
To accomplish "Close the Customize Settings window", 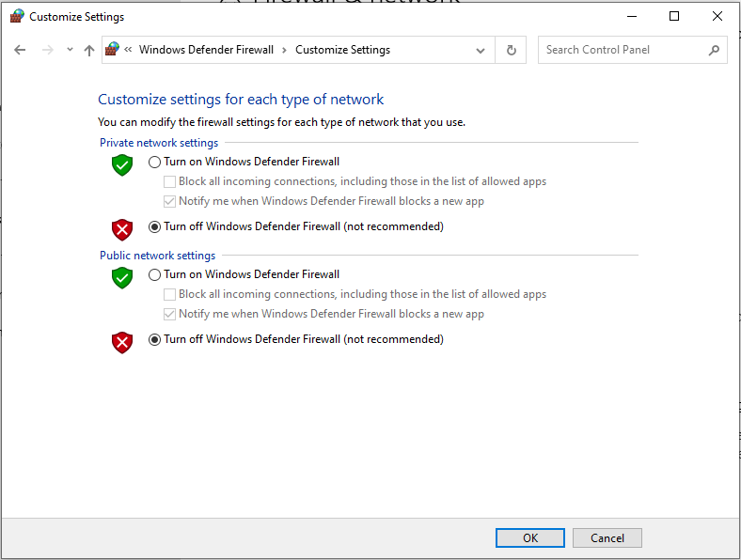I will [717, 17].
